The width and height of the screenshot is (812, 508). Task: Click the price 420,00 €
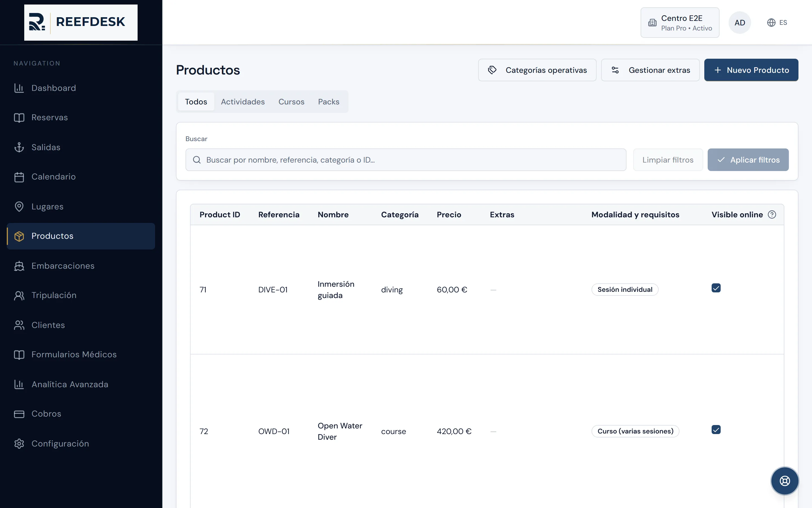point(454,431)
